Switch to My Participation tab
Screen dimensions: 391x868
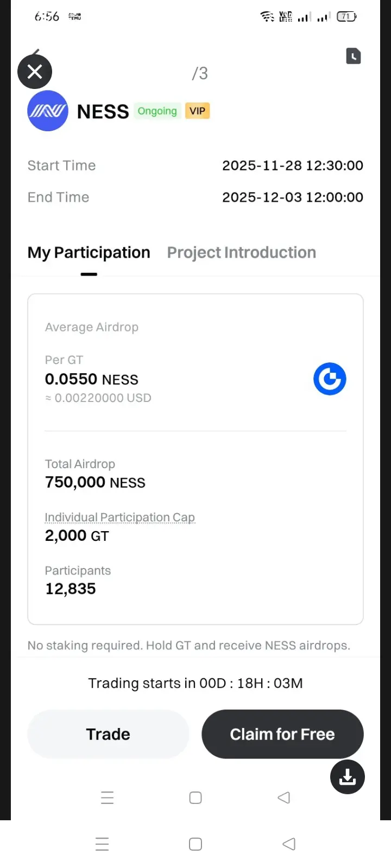click(x=89, y=253)
